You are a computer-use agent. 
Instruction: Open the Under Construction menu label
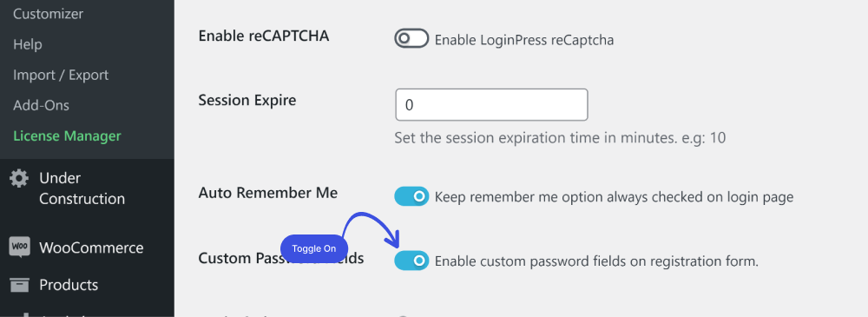pos(82,188)
